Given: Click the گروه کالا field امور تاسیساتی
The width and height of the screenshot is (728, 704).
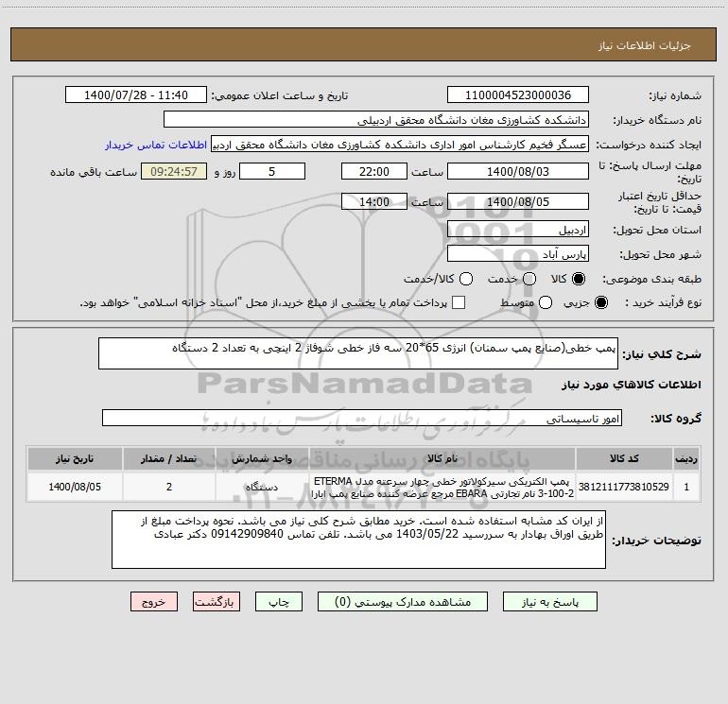Looking at the screenshot, I should (362, 418).
